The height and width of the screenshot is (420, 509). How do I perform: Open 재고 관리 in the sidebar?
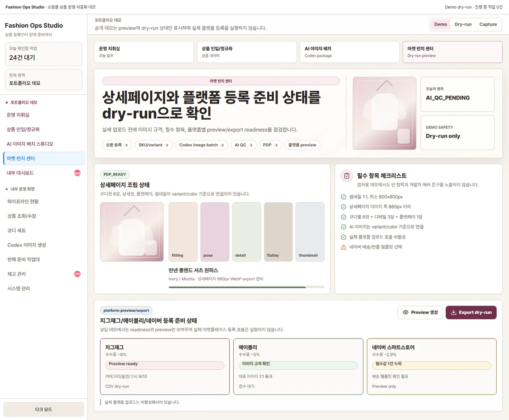coord(44,274)
